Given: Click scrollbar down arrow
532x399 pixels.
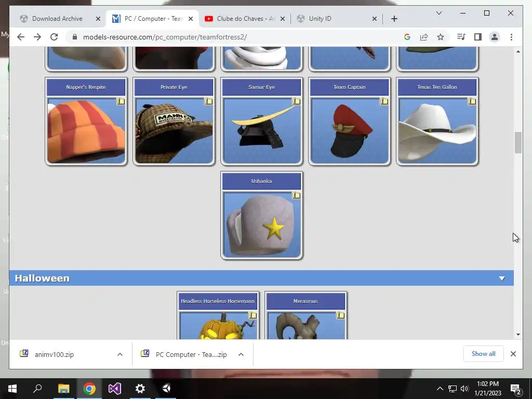Looking at the screenshot, I should click(x=518, y=335).
